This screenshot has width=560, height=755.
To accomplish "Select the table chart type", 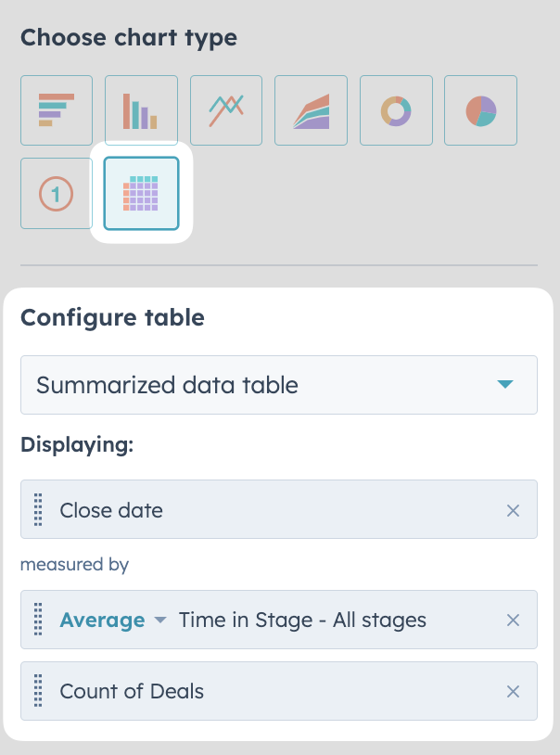I will pyautogui.click(x=141, y=194).
